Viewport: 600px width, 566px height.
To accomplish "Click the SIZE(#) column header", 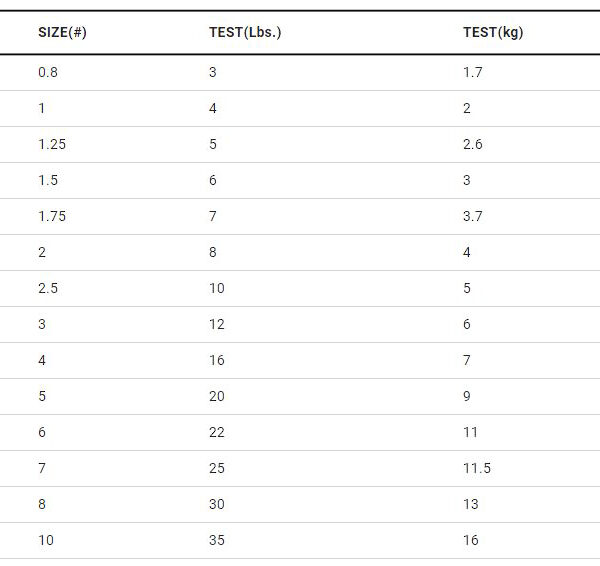I will [x=62, y=32].
